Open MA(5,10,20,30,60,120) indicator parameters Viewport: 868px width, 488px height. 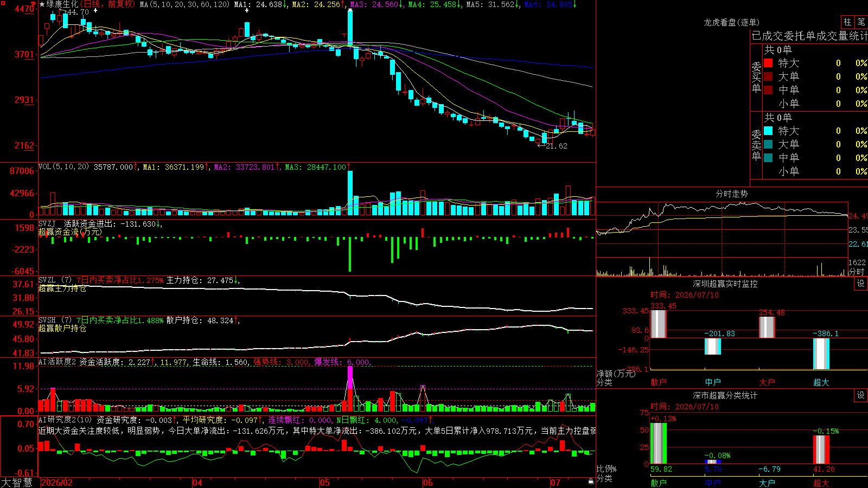184,4
